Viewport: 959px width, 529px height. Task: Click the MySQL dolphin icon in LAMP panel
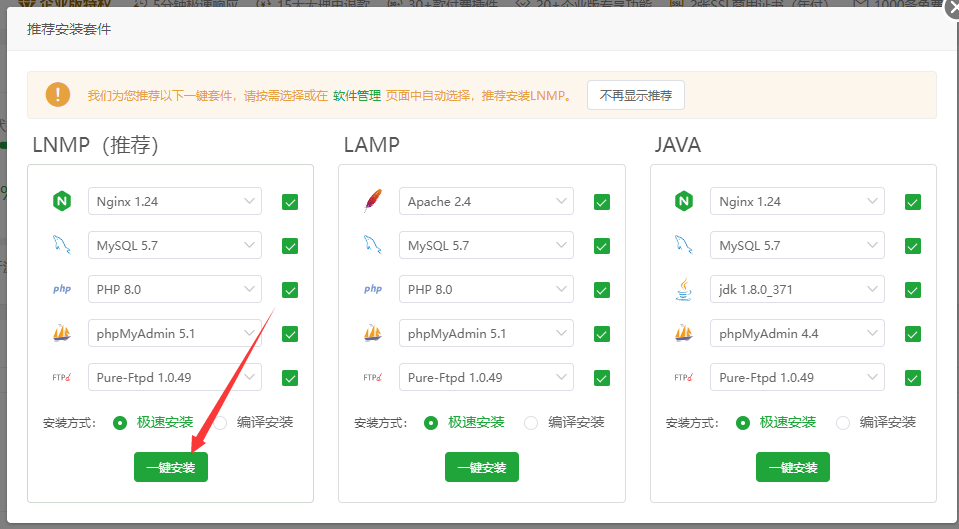pos(373,245)
